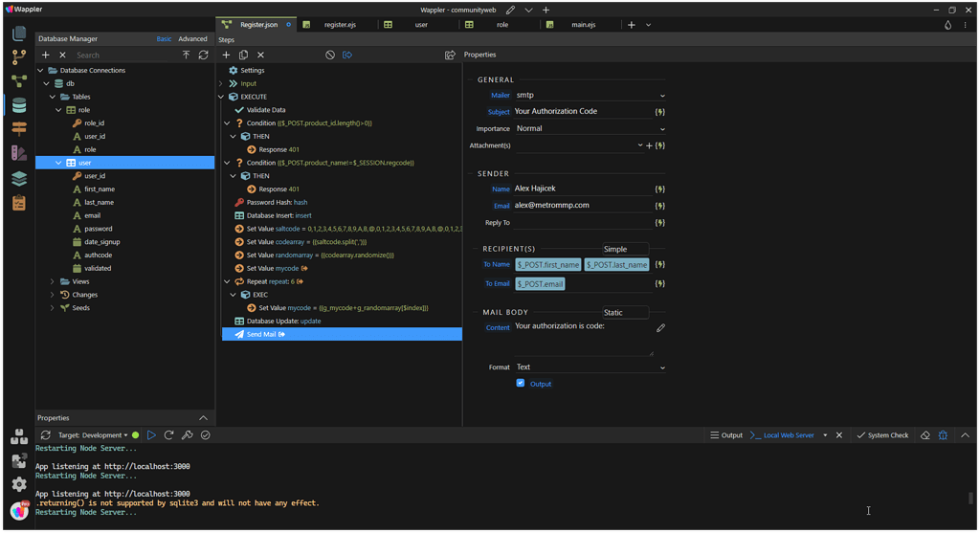
Task: Click the add attachment plus icon
Action: coord(649,145)
